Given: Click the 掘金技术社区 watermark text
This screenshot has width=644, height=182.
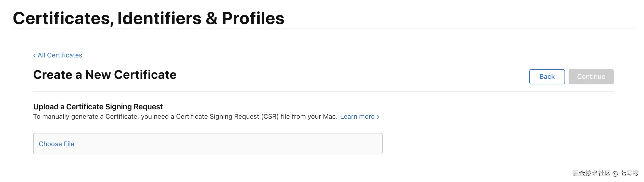Looking at the screenshot, I should coord(591,173).
